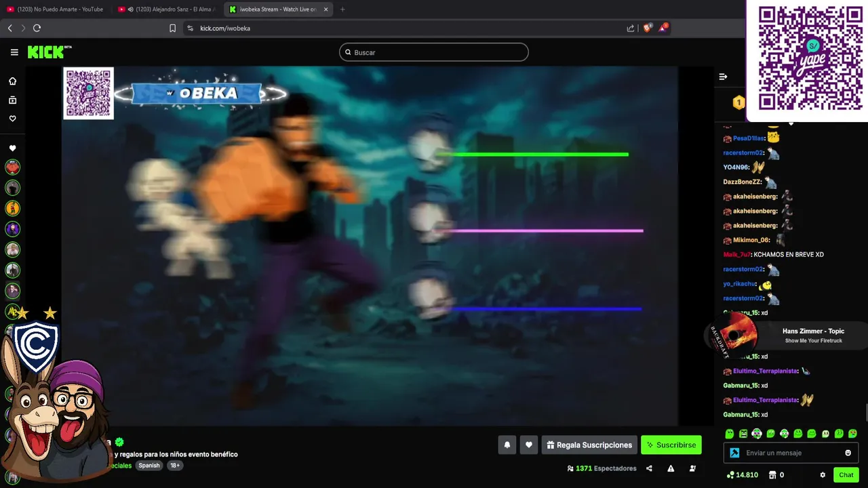Bookmark this page
868x488 pixels.
(172, 28)
